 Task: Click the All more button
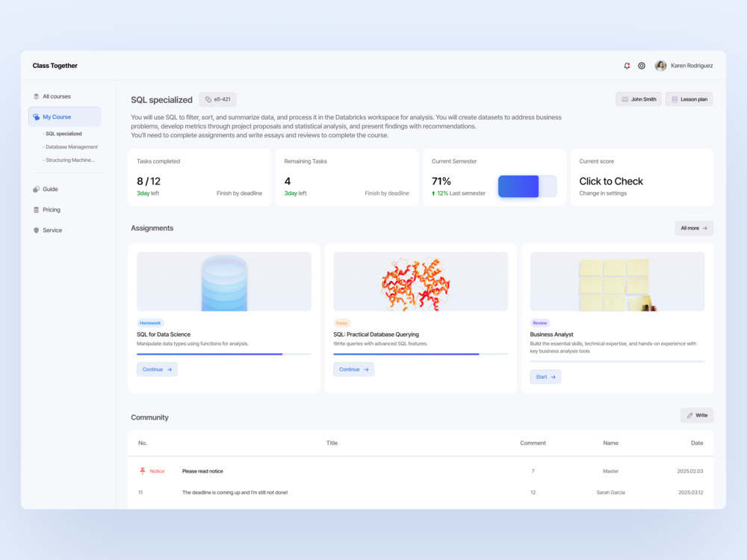694,228
